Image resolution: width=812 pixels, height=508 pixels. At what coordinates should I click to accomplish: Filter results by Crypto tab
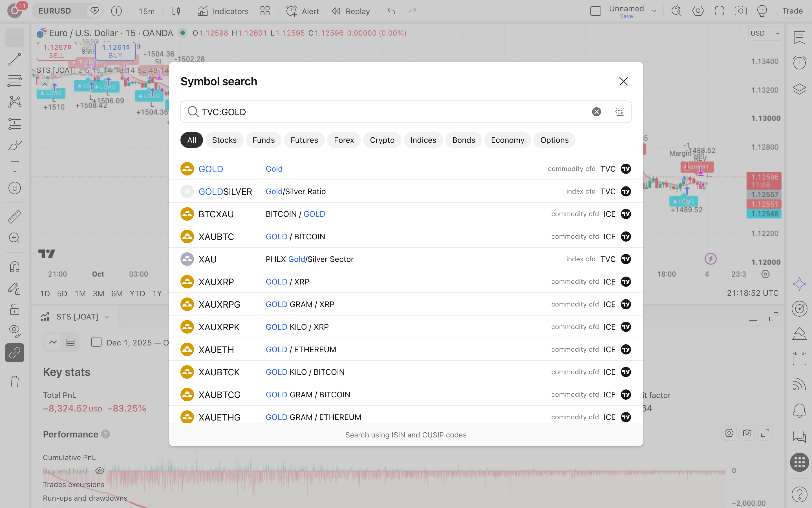tap(382, 140)
